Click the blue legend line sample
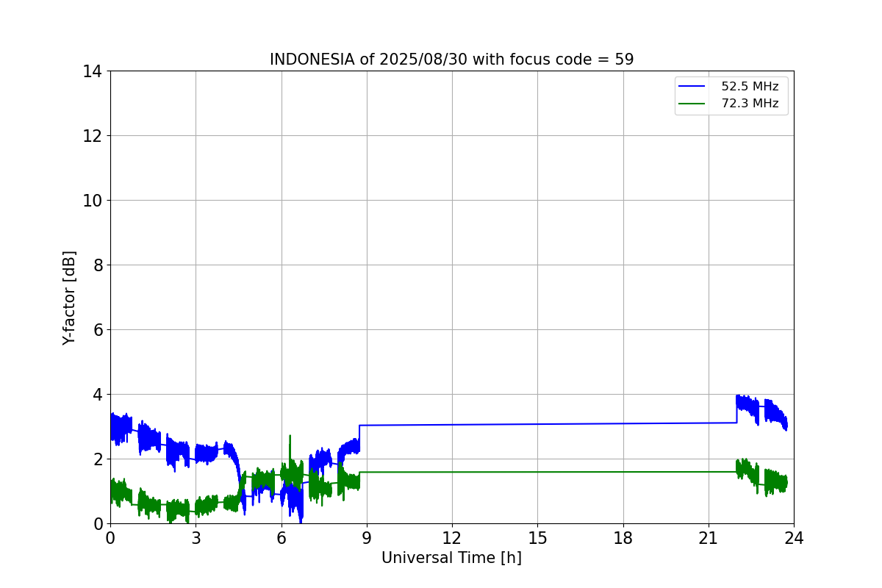Screen dimensions: 882x588 (x=692, y=87)
